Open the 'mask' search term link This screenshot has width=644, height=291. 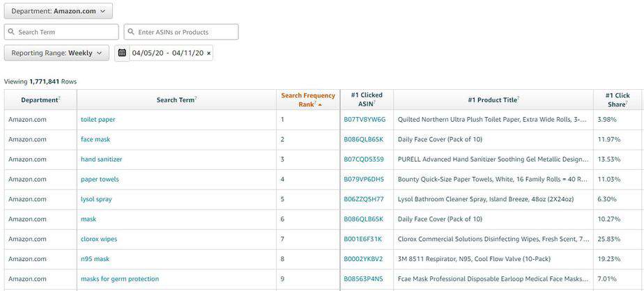tap(89, 219)
